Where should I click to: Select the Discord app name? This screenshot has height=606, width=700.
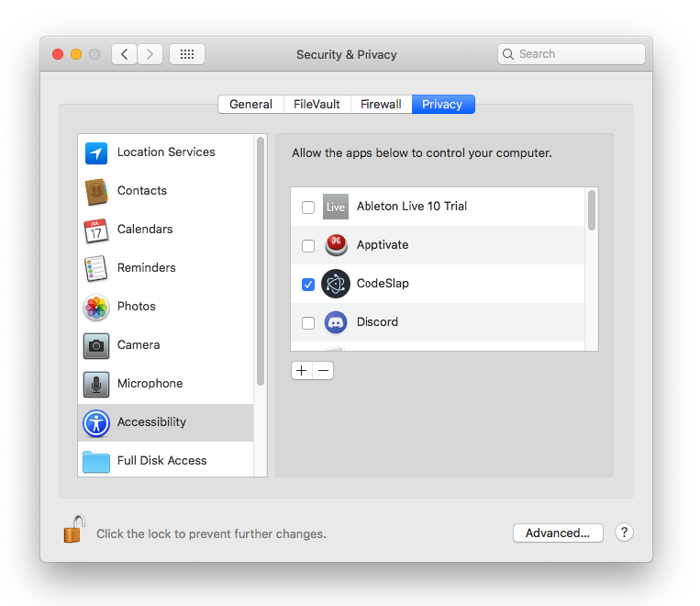[377, 321]
